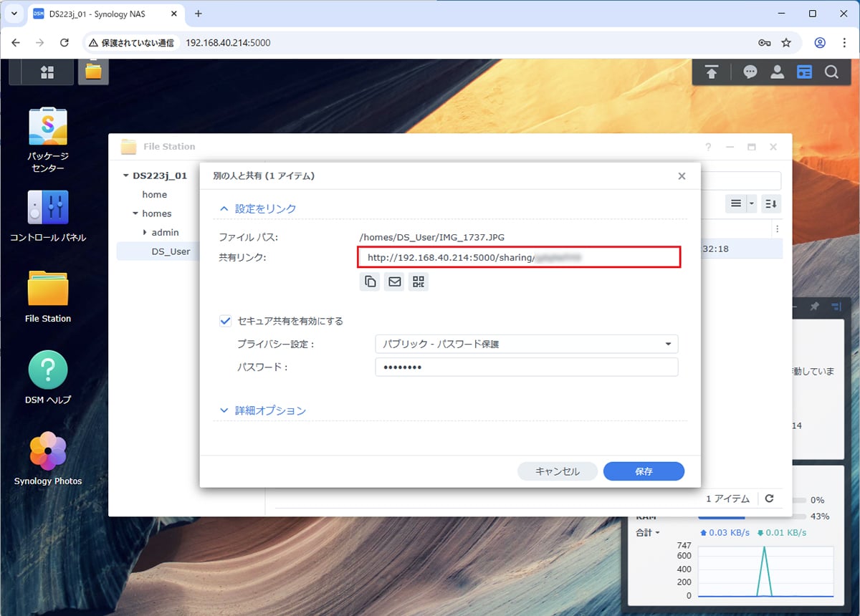Open the privacy setting dropdown
The image size is (860, 616).
click(x=526, y=344)
